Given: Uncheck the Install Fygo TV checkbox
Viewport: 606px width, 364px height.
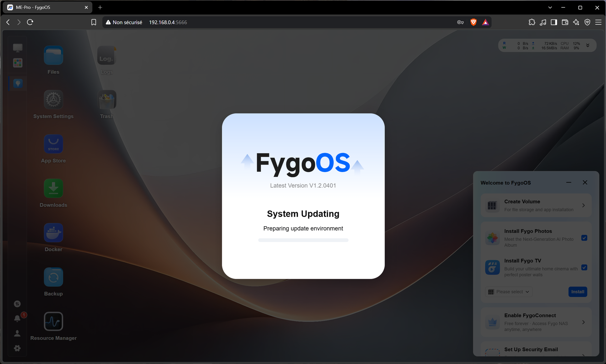Looking at the screenshot, I should (584, 267).
